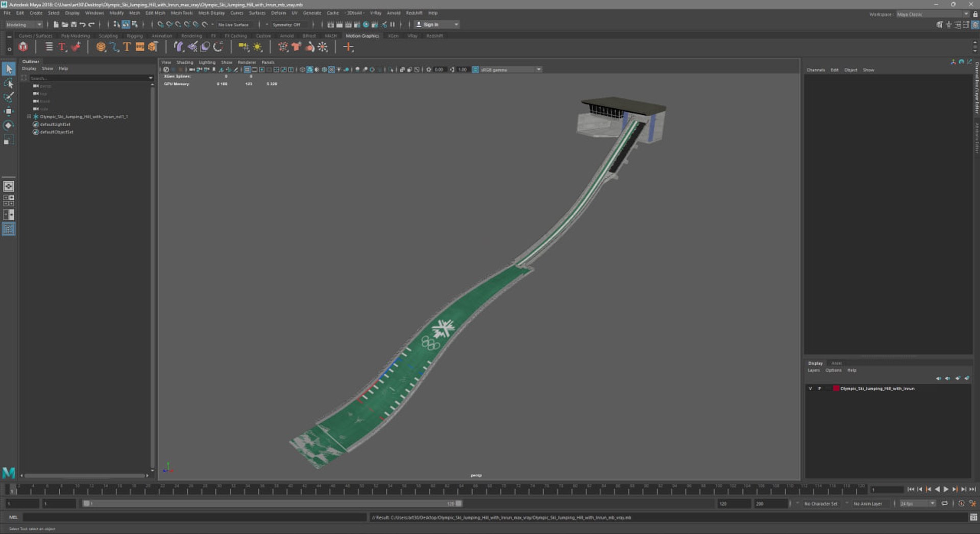Toggle auto keyframe button
The height and width of the screenshot is (534, 980).
coord(962,503)
